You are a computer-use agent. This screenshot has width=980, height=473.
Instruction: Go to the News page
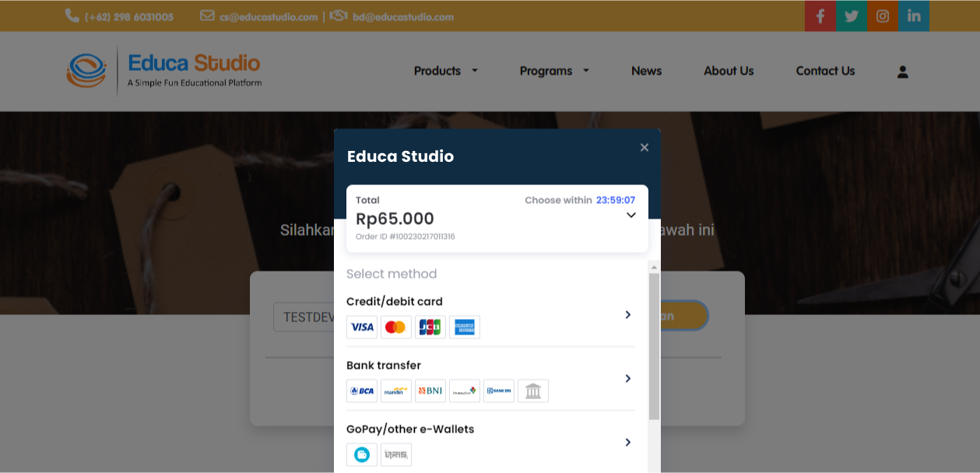pos(646,71)
